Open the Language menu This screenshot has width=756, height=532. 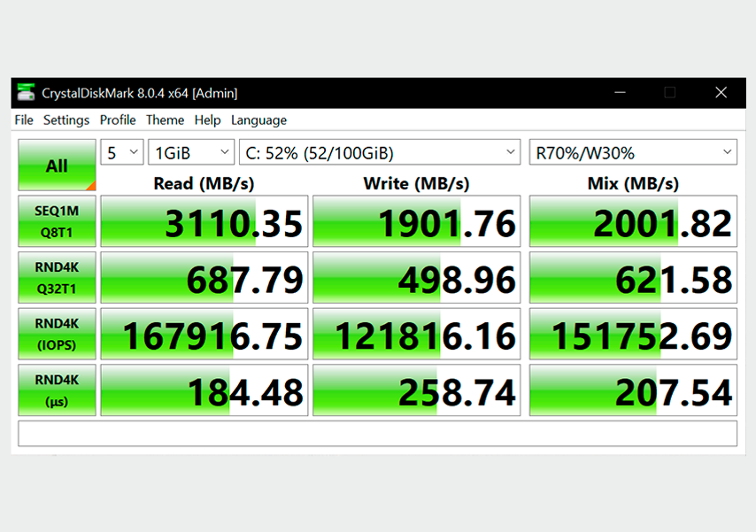click(x=258, y=120)
